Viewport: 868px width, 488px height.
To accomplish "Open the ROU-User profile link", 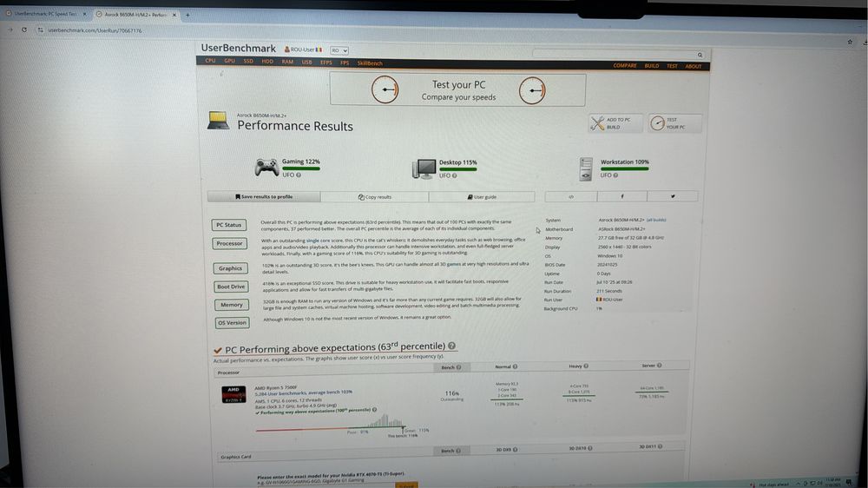I will 303,49.
